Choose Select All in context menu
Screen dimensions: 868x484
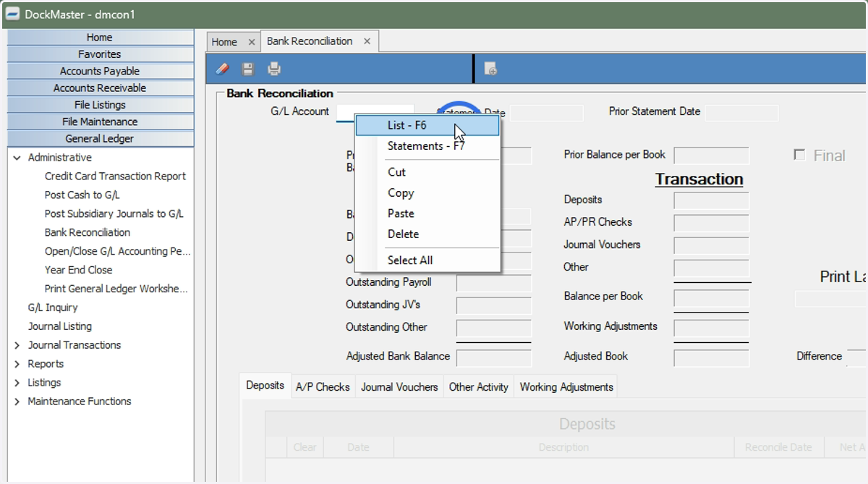(x=427, y=260)
